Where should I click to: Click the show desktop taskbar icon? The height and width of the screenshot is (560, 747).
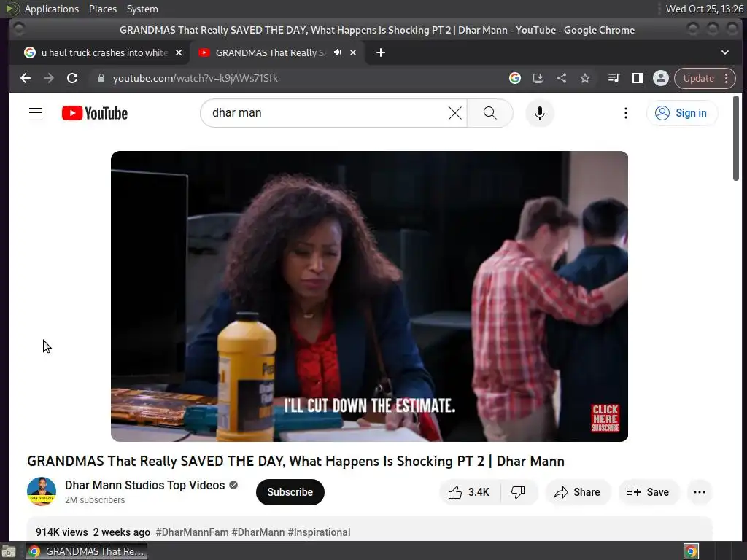(8, 551)
